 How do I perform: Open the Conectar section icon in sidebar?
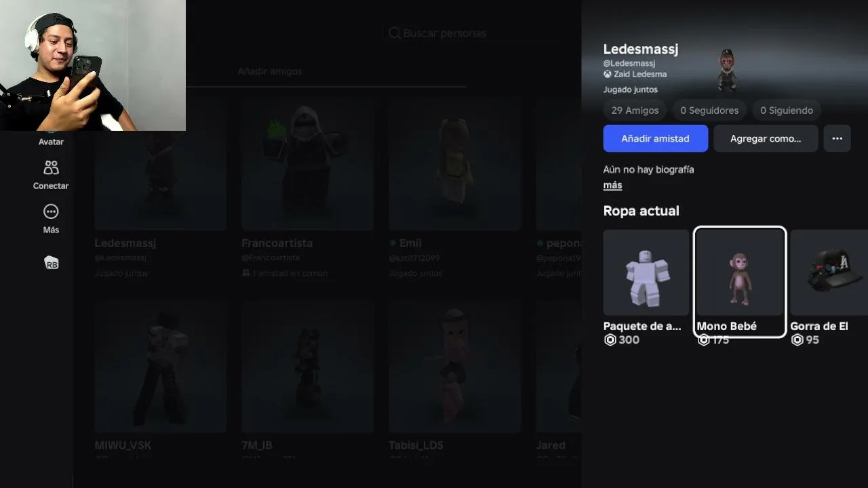[51, 167]
